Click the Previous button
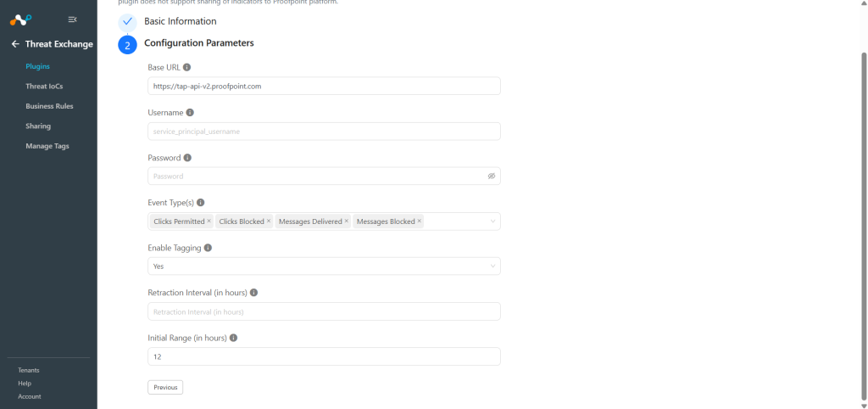This screenshot has width=868, height=409. 165,388
